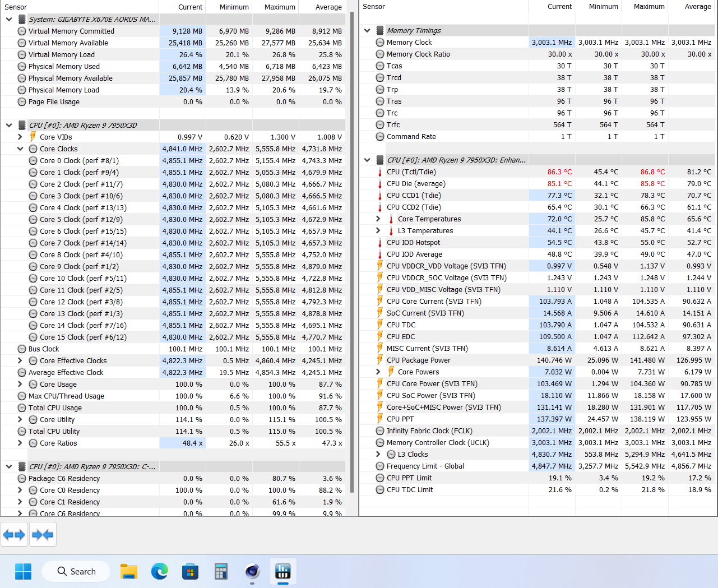The image size is (718, 588).
Task: Expand the L3 Temperatures row
Action: click(x=378, y=231)
